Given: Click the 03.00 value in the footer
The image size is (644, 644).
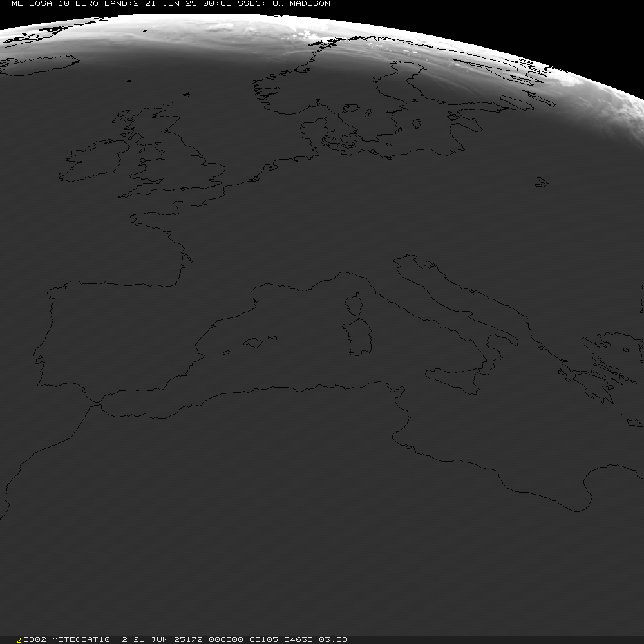Looking at the screenshot, I should [333, 639].
